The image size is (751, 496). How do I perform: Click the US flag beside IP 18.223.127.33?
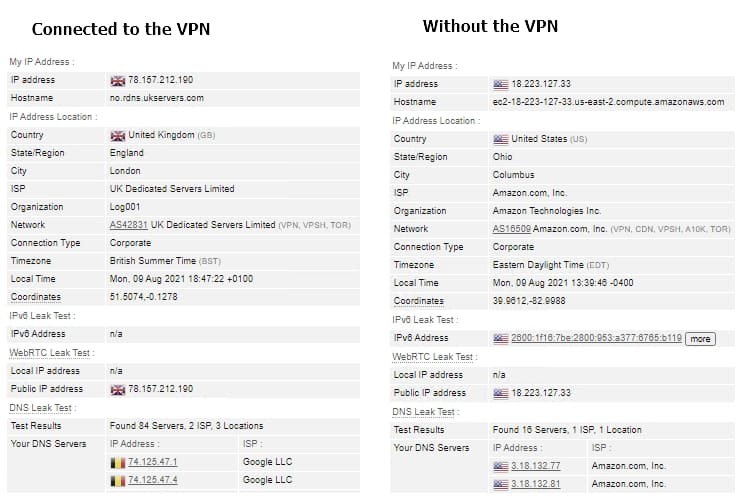(501, 85)
